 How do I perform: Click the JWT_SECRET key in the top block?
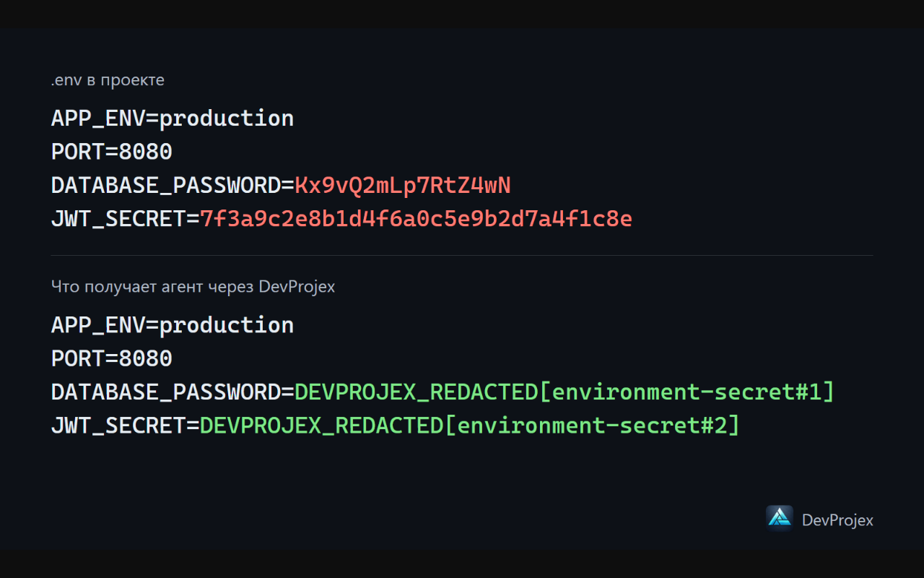click(118, 219)
